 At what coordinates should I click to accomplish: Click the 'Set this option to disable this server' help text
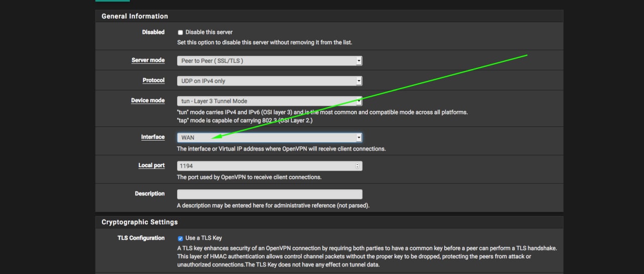coord(265,42)
